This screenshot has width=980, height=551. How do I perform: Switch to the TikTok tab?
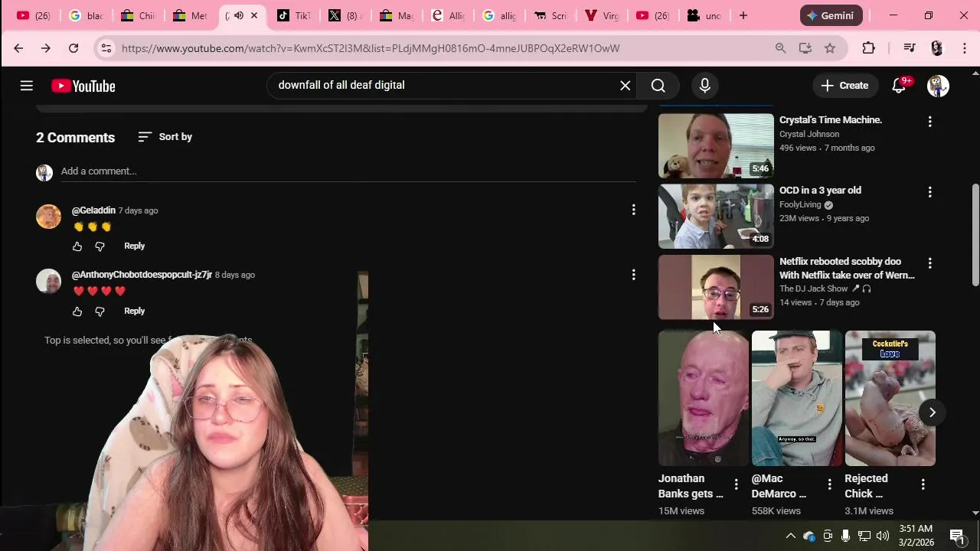294,15
